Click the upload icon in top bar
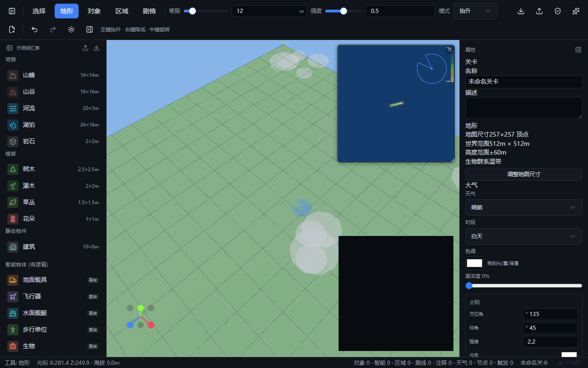This screenshot has width=588, height=368. (x=539, y=11)
